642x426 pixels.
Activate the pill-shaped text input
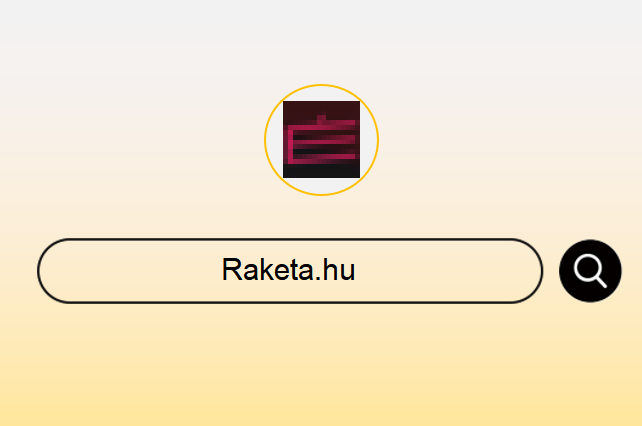[290, 271]
